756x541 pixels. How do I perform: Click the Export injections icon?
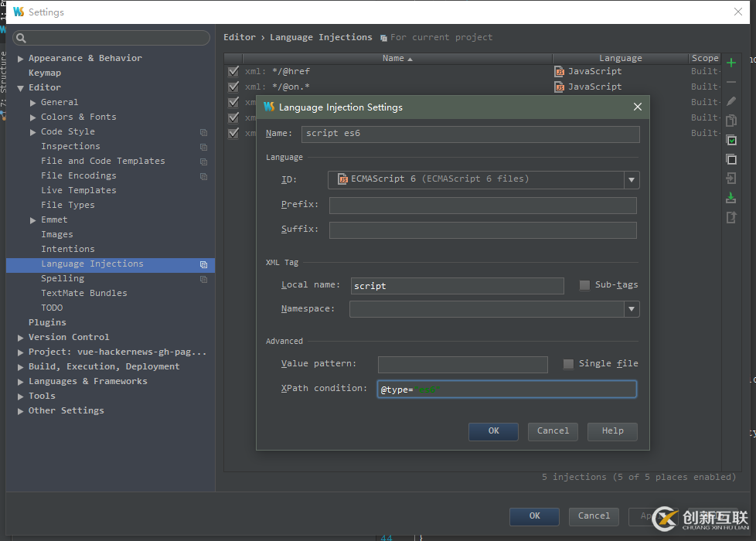pyautogui.click(x=731, y=217)
